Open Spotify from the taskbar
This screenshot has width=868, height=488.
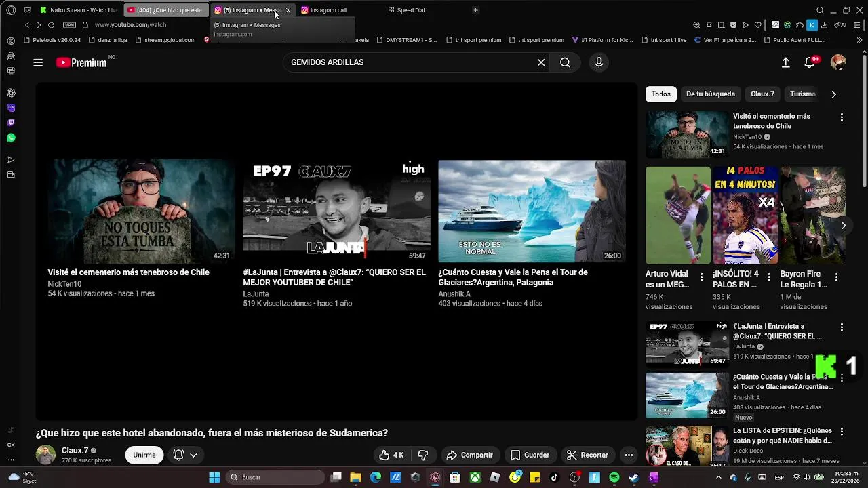tap(614, 477)
